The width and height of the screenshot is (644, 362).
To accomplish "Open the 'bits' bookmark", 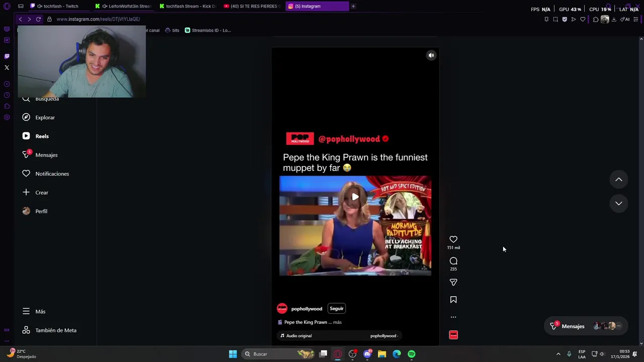I will coord(172,30).
